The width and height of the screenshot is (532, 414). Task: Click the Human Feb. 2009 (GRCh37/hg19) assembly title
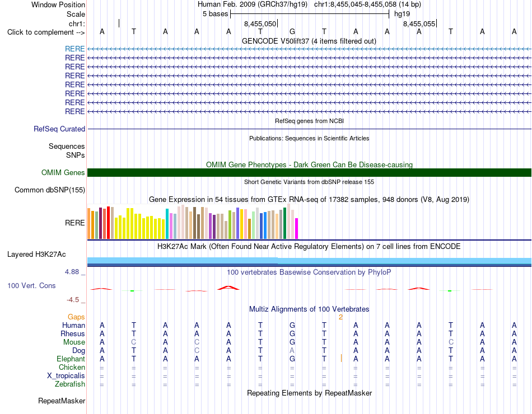(253, 4)
